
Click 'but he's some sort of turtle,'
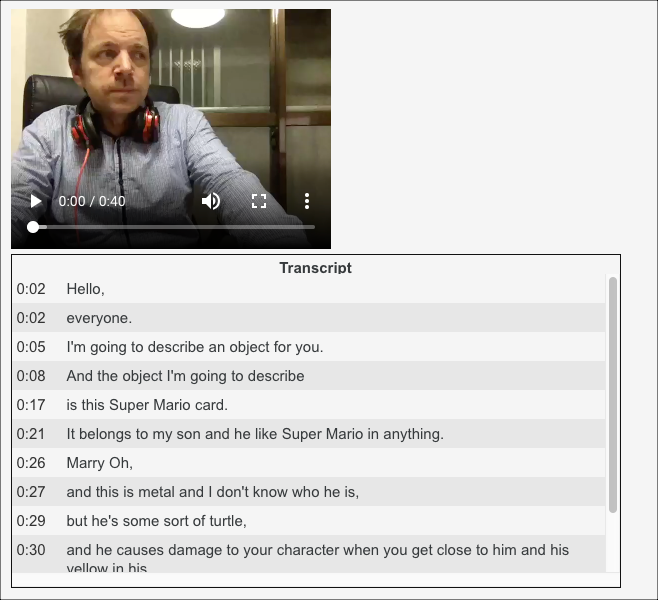point(309,520)
